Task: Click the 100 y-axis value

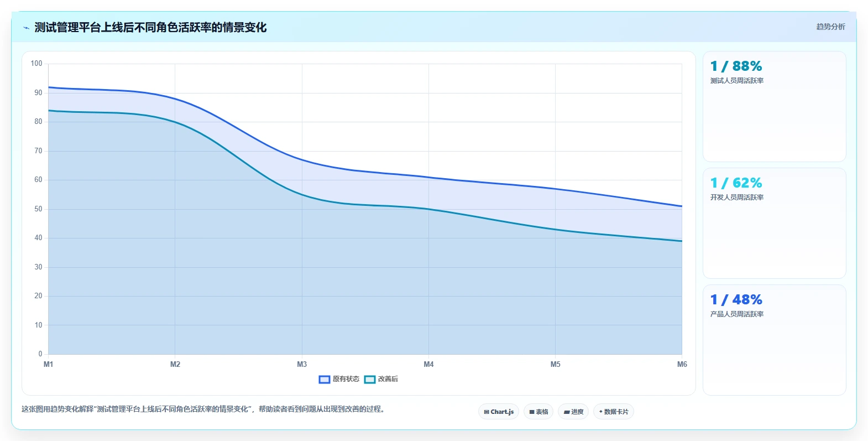Action: [36, 64]
